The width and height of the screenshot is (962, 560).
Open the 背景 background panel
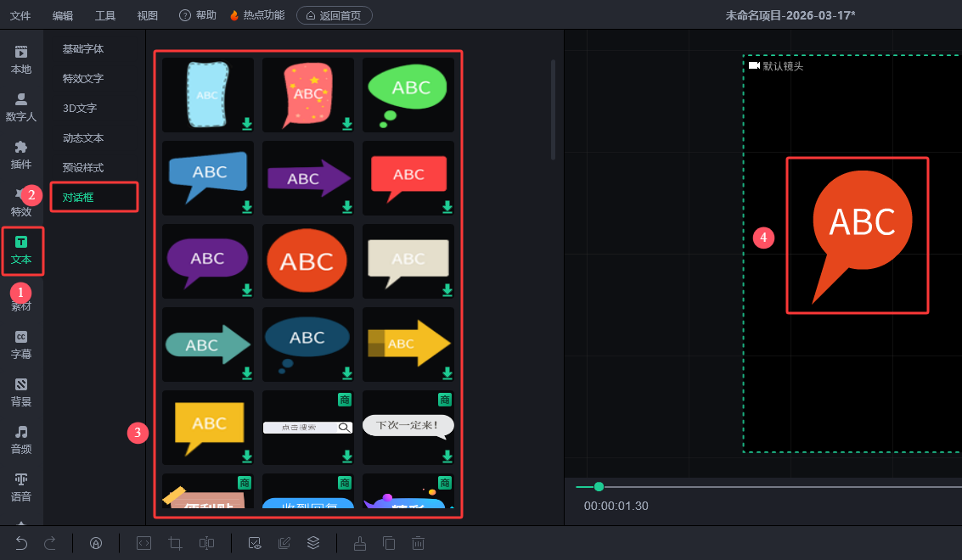21,392
